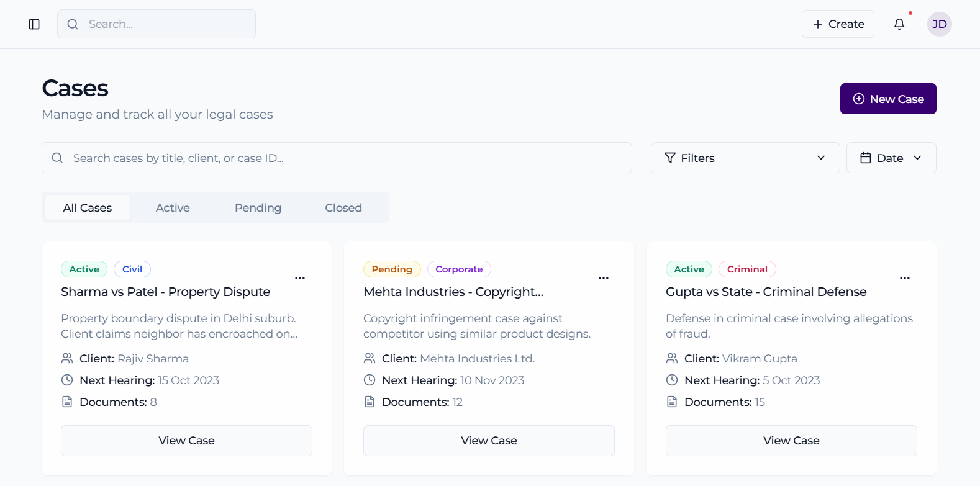Focus the search cases by title field
Viewport: 980px width, 486px height.
coord(348,158)
